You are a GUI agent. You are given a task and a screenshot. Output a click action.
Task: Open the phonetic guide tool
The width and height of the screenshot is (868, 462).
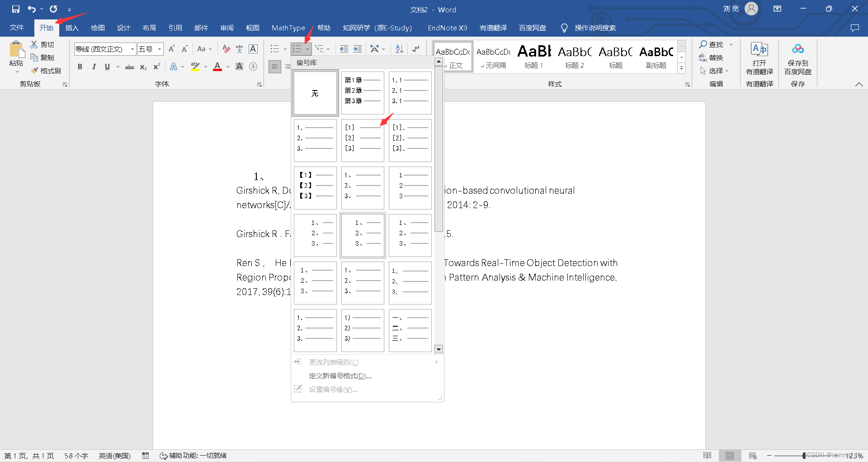click(240, 49)
